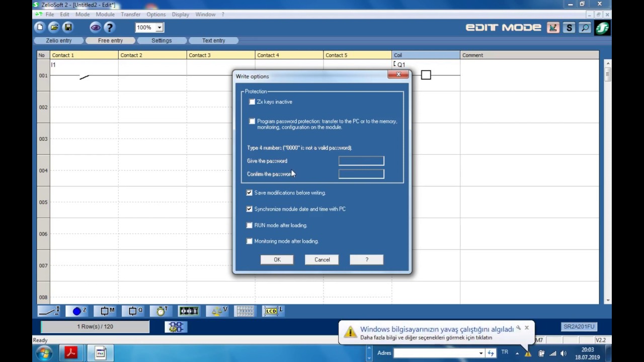644x362 pixels.
Task: Open the Edit menu
Action: 64,15
